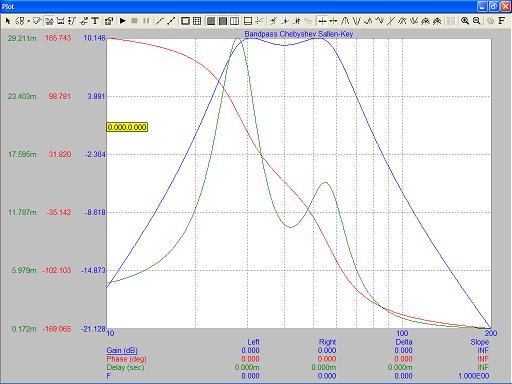
Task: Toggle the plot grid lines button
Action: 197,21
